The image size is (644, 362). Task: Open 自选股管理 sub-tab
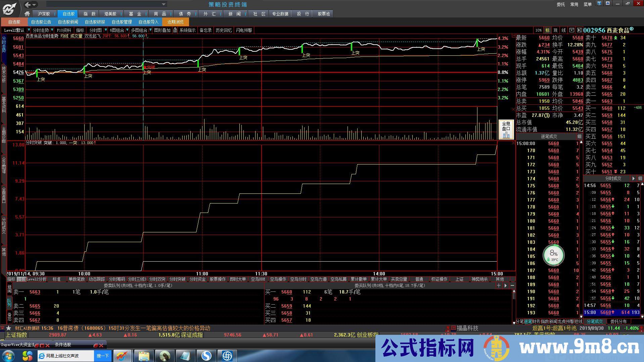click(122, 22)
